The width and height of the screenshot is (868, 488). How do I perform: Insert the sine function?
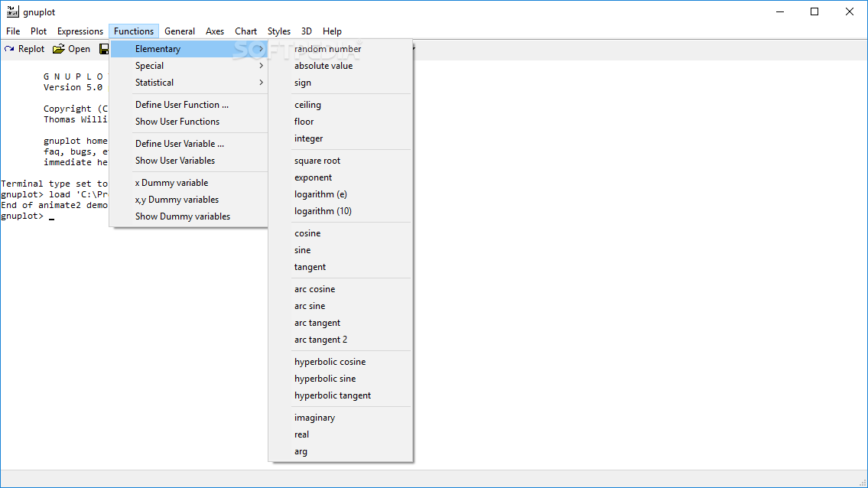(x=340, y=250)
